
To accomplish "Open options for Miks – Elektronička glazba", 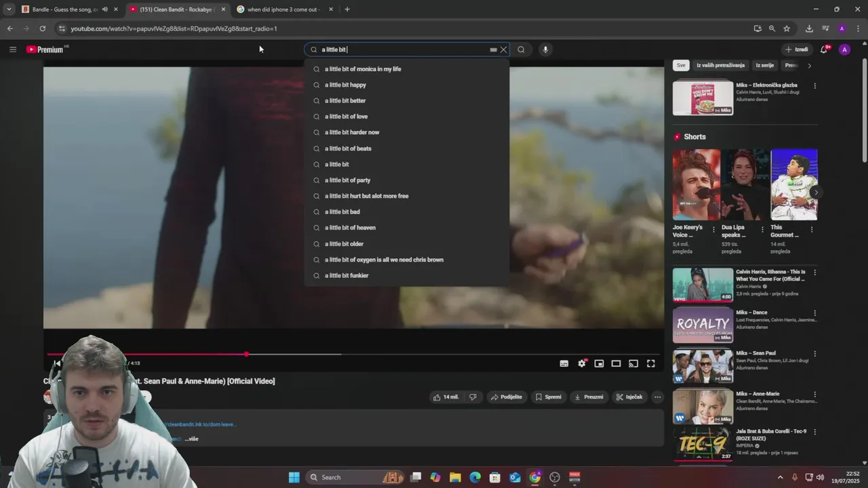I will tap(815, 86).
